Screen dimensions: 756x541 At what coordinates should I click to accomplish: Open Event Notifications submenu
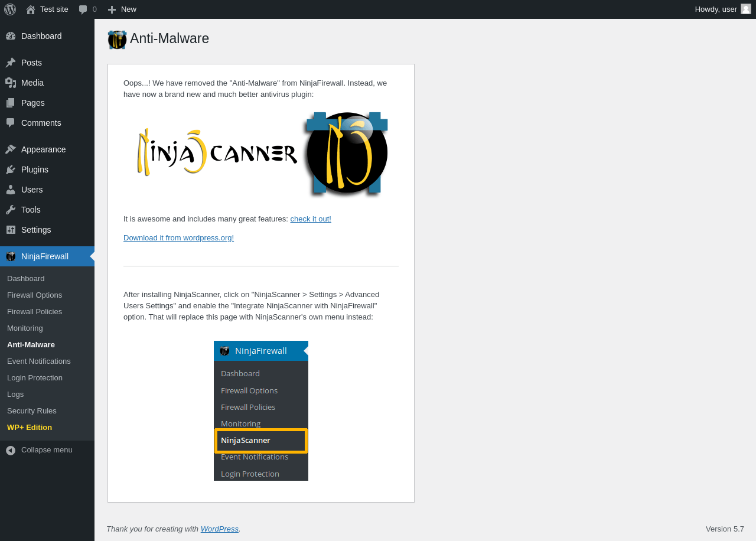39,361
